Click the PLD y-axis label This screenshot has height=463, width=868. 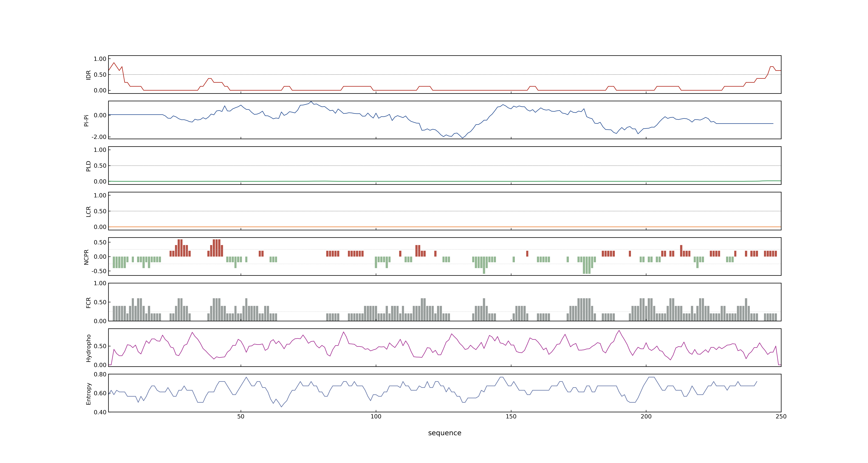pyautogui.click(x=88, y=166)
